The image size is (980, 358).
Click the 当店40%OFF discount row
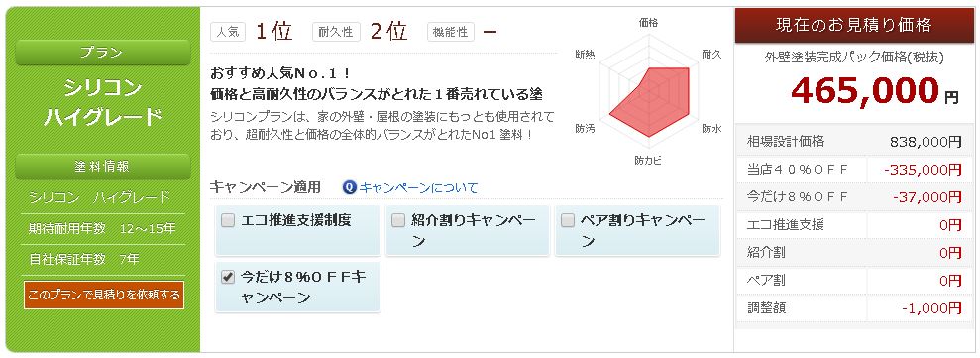pyautogui.click(x=854, y=170)
